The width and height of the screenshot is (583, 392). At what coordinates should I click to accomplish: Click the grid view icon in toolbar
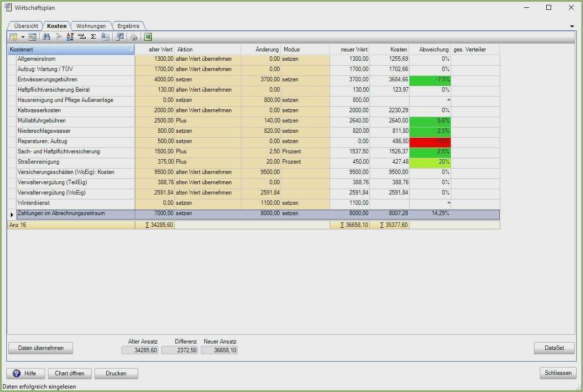coord(32,37)
